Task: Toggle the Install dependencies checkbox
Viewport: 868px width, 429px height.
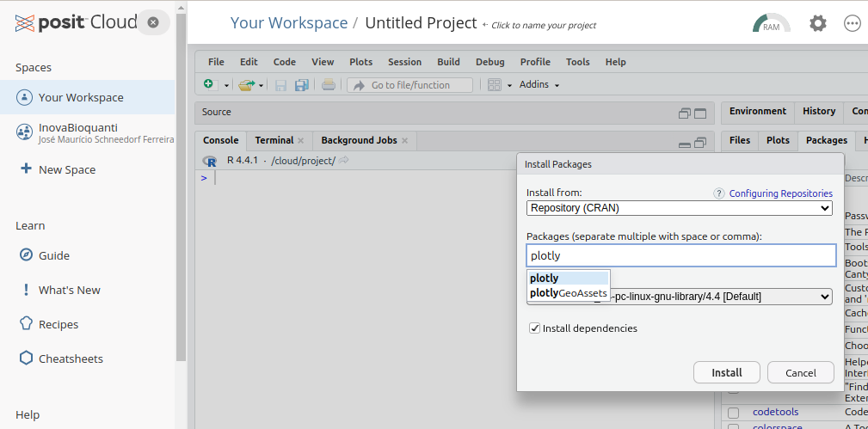Action: tap(535, 328)
